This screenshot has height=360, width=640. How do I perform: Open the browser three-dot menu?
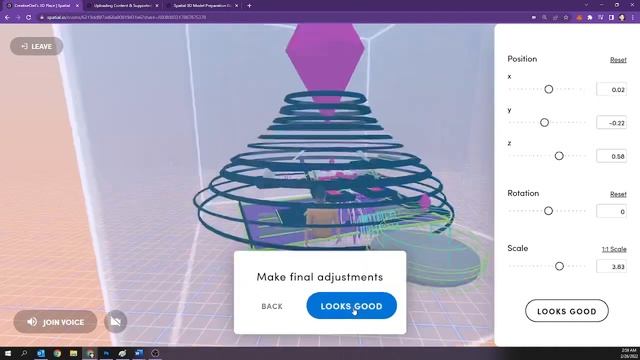pyautogui.click(x=633, y=18)
